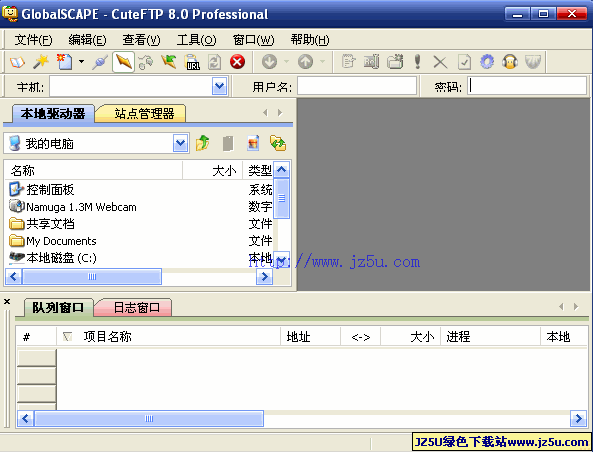The width and height of the screenshot is (593, 452).
Task: Click the grey clipboard icon beside up-folder
Action: tap(228, 143)
